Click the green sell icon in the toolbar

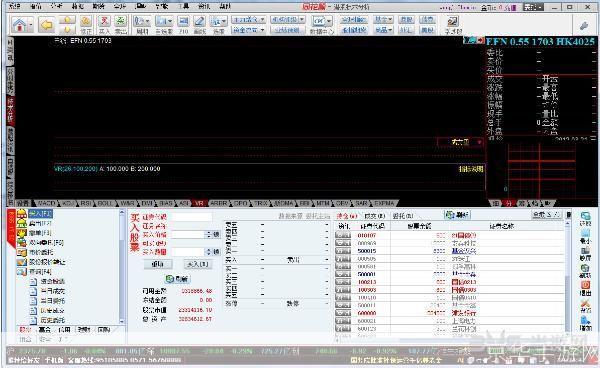[x=121, y=21]
